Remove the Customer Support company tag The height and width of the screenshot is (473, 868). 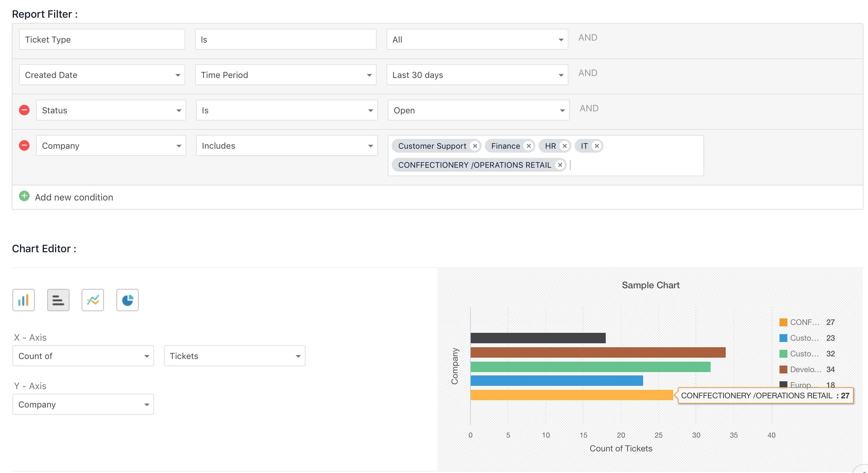point(475,146)
